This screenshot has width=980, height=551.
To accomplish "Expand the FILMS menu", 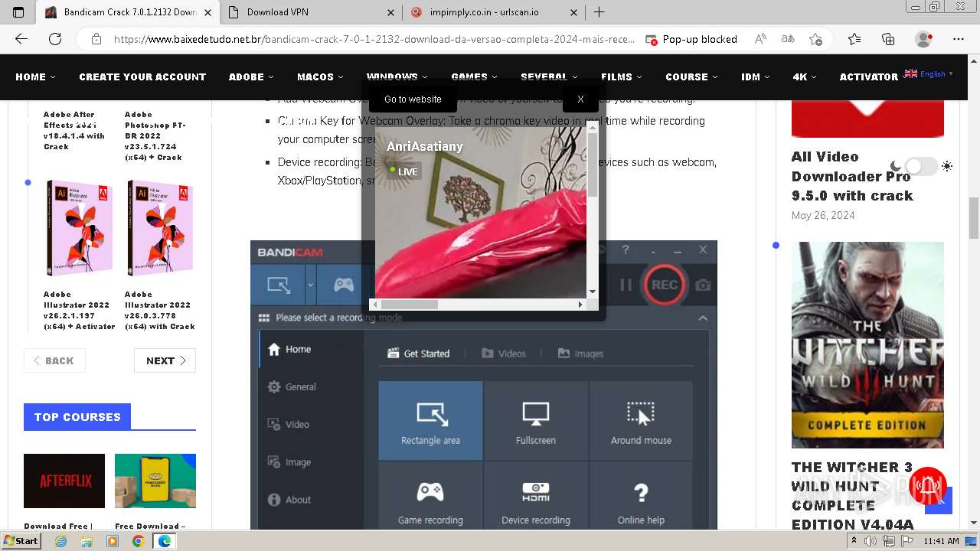I will coord(621,77).
